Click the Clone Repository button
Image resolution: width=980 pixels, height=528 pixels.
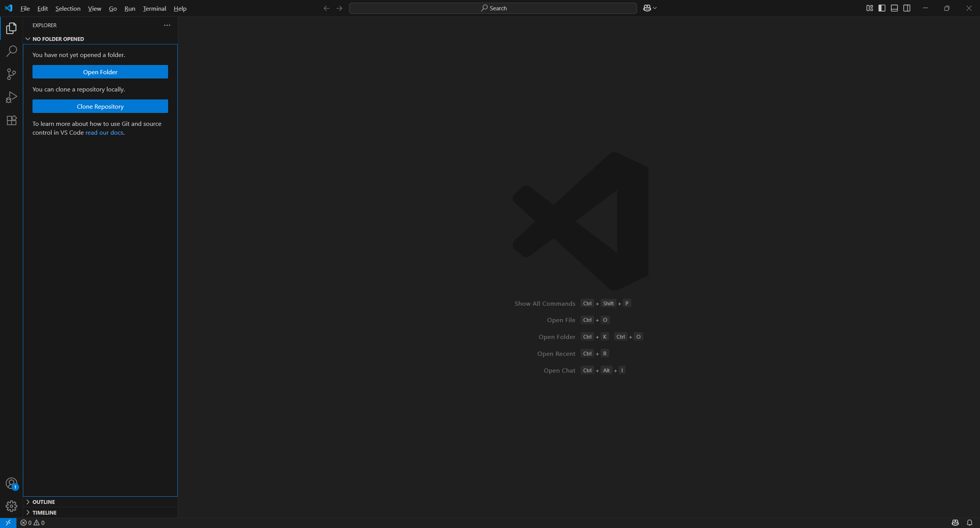100,106
